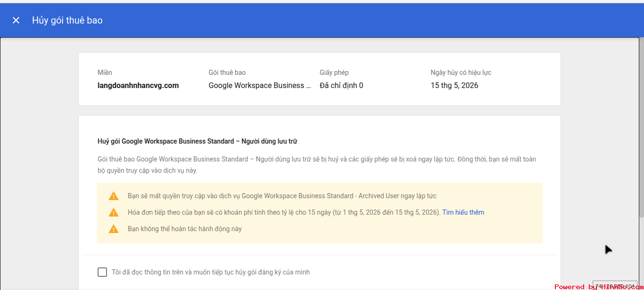The height and width of the screenshot is (290, 644).
Task: Click the Bạn không thể hoàn tác warning text
Action: [x=185, y=229]
